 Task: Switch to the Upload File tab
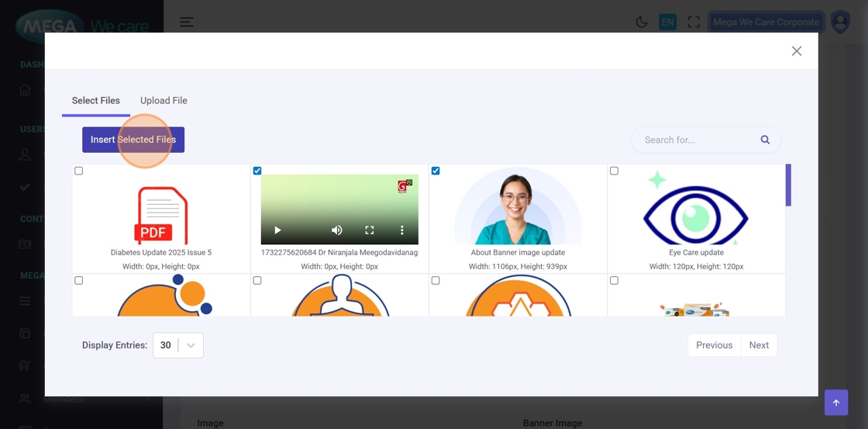tap(164, 100)
